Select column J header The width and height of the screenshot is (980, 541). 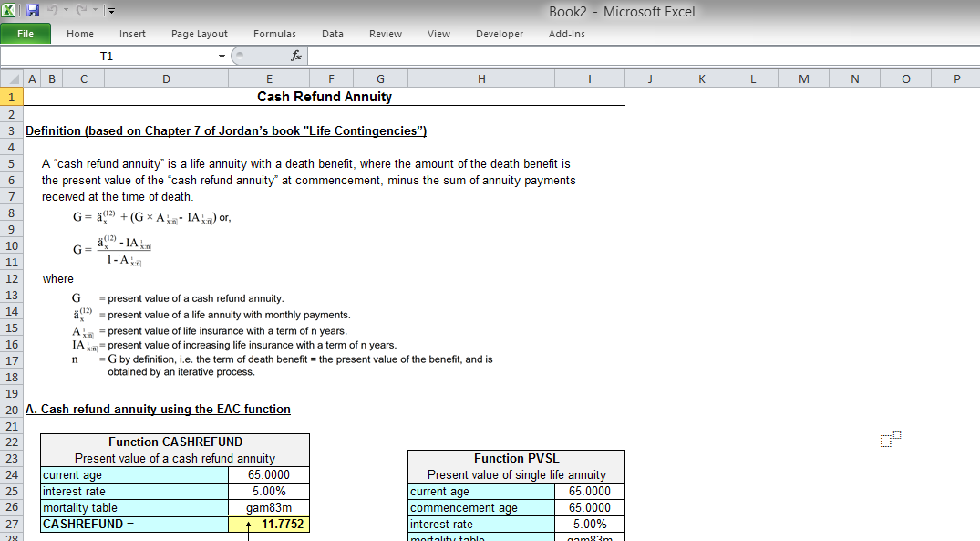[650, 78]
